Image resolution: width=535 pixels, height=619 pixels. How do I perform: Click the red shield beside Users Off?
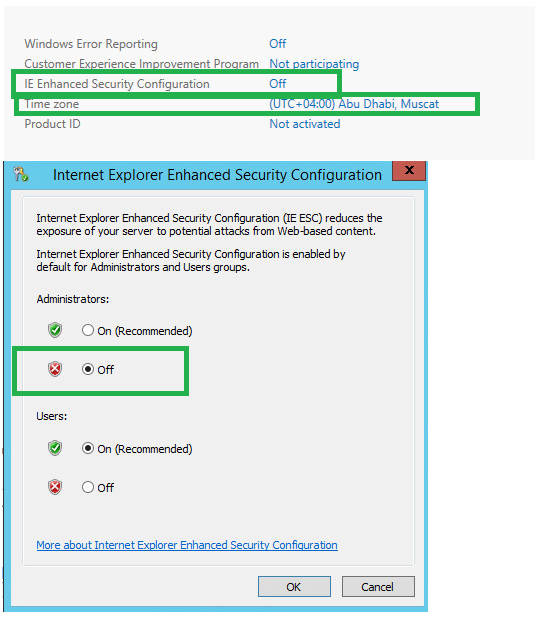click(55, 487)
